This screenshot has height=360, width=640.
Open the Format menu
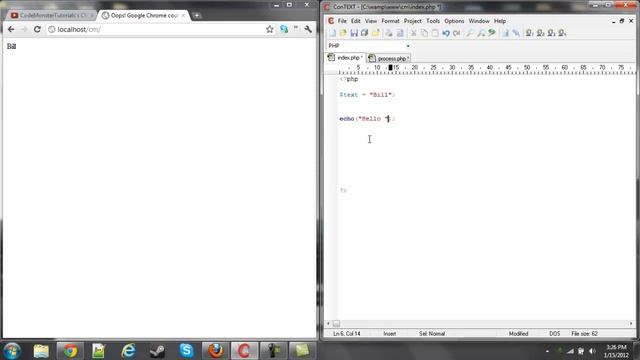[390, 21]
